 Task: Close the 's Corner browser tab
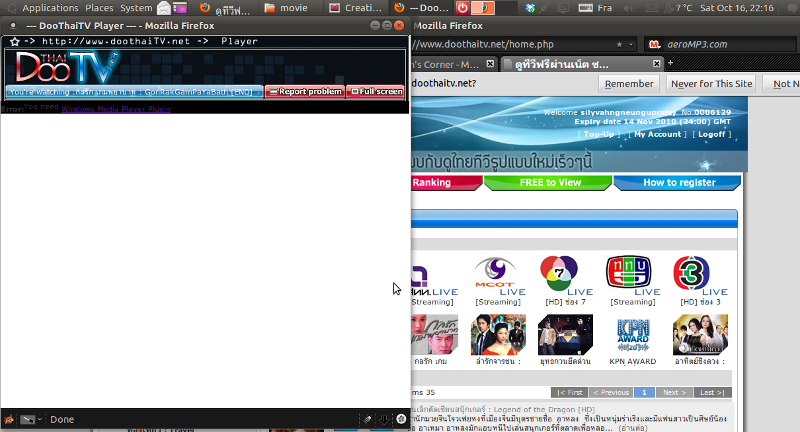pos(490,64)
